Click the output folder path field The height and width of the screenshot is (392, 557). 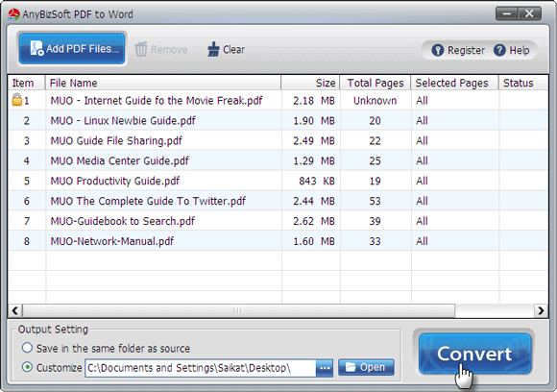[200, 368]
